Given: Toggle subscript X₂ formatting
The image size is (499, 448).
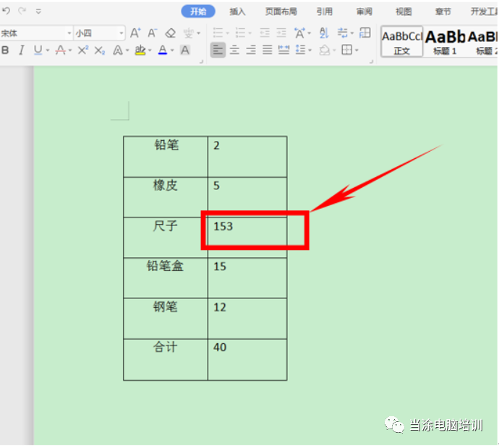Looking at the screenshot, I should (100, 50).
